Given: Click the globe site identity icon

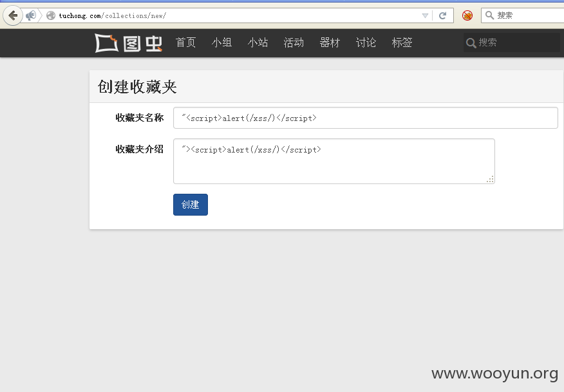Looking at the screenshot, I should pyautogui.click(x=51, y=15).
